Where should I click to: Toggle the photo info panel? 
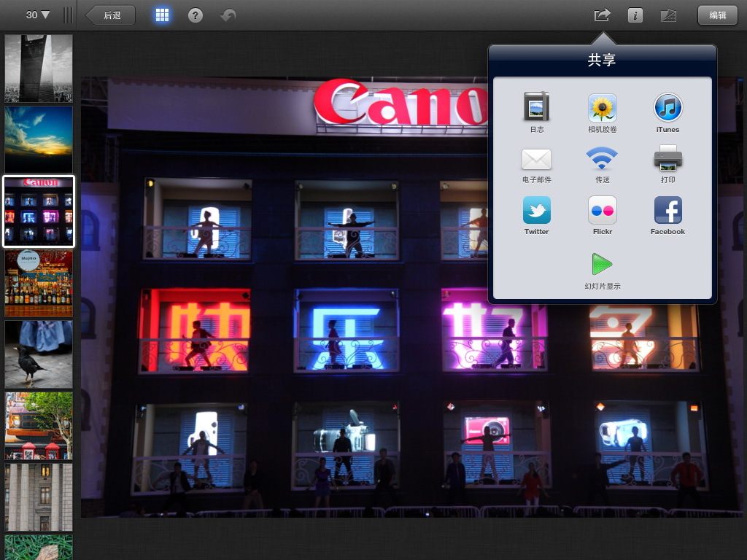pos(635,15)
